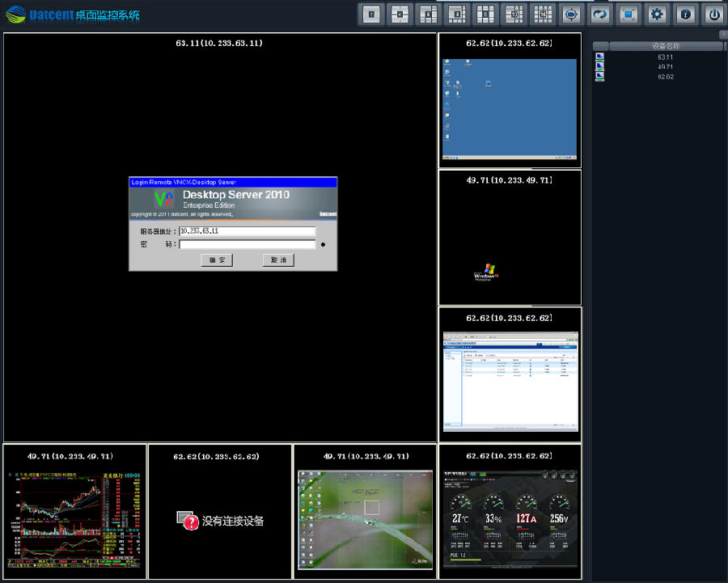Select device 63.11 in device list
The height and width of the screenshot is (583, 728).
point(665,57)
